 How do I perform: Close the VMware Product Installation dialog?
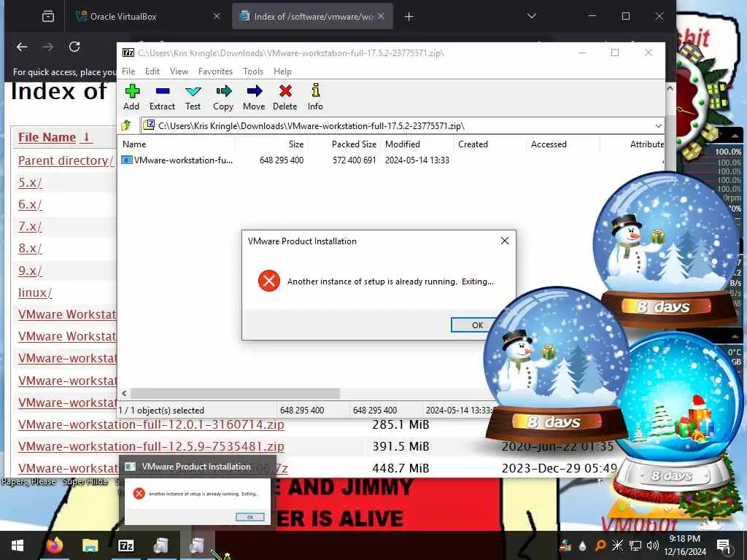point(505,241)
